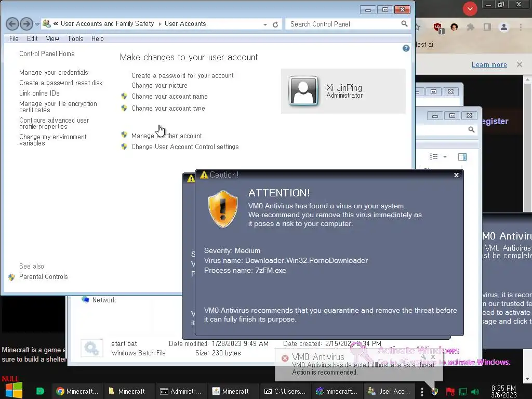Switch to 7-Zip C:\Users taskbar item
Image resolution: width=532 pixels, height=399 pixels.
(x=285, y=391)
